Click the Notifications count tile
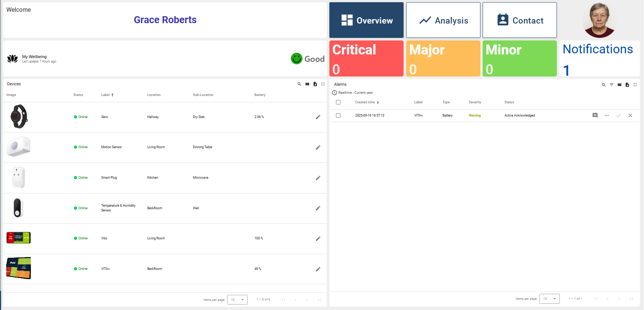The width and height of the screenshot is (644, 310). tap(599, 59)
